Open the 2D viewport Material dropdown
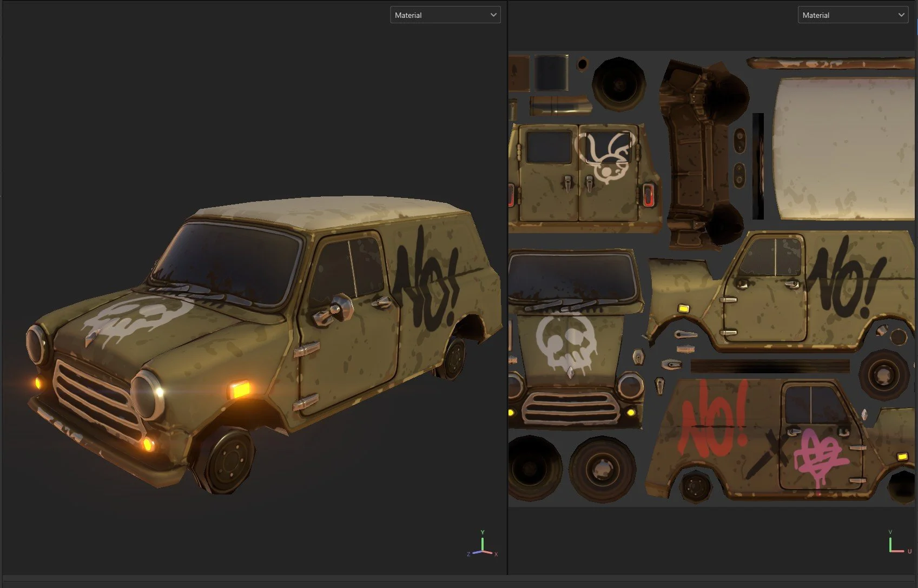The image size is (918, 588). [853, 15]
